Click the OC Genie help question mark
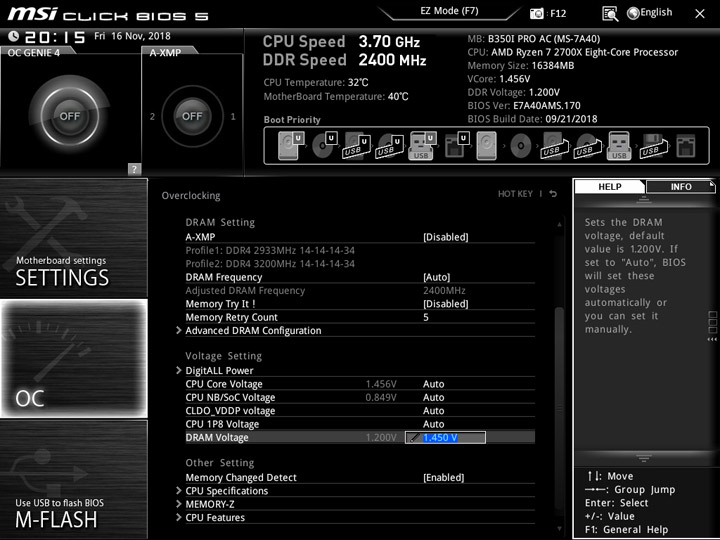This screenshot has height=540, width=720. (134, 169)
